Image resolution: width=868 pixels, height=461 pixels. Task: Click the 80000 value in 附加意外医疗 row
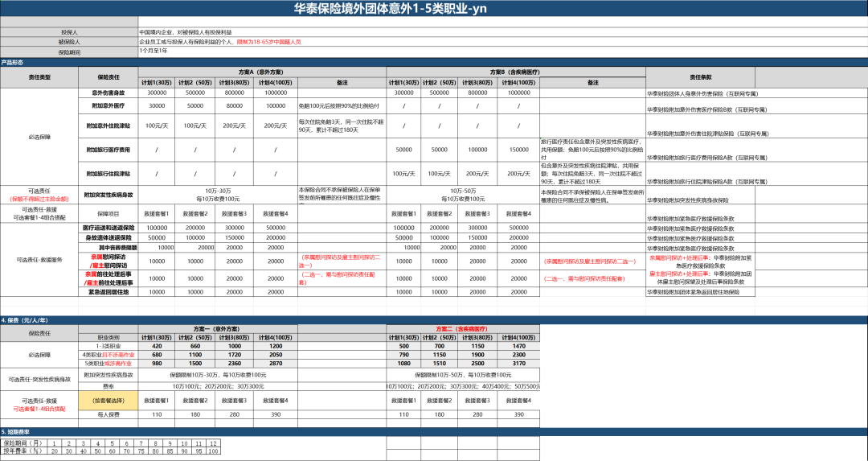coord(235,106)
